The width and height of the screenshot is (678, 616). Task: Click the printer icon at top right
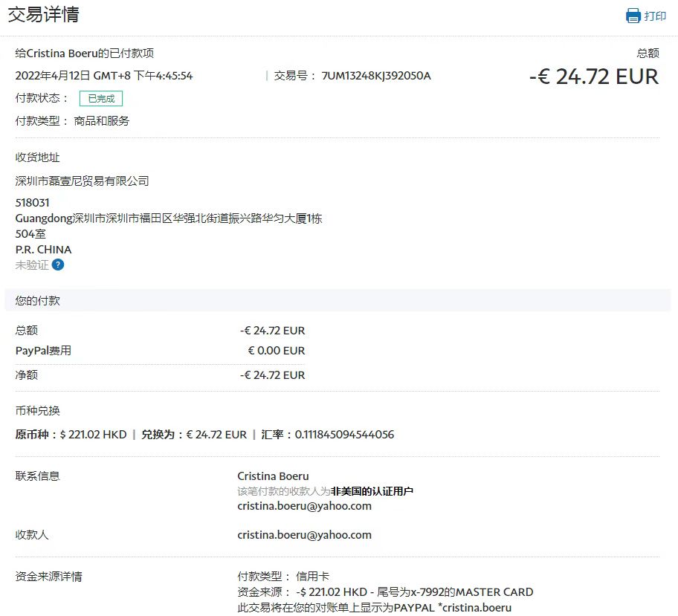click(x=633, y=16)
